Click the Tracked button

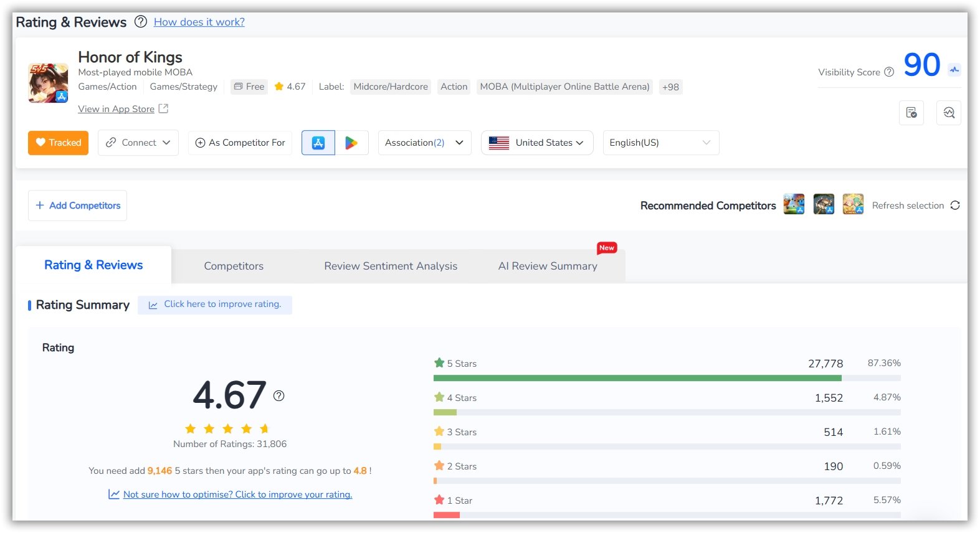58,143
